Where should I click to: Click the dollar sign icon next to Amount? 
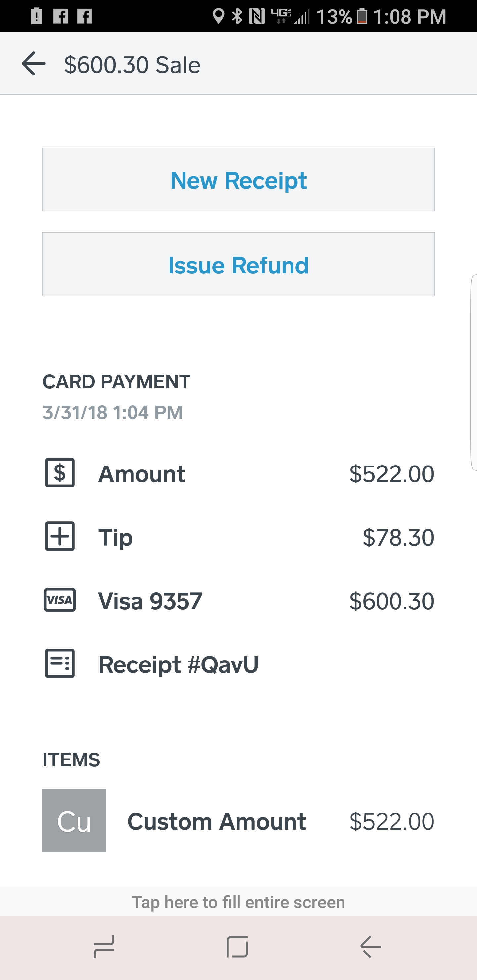[x=59, y=473]
